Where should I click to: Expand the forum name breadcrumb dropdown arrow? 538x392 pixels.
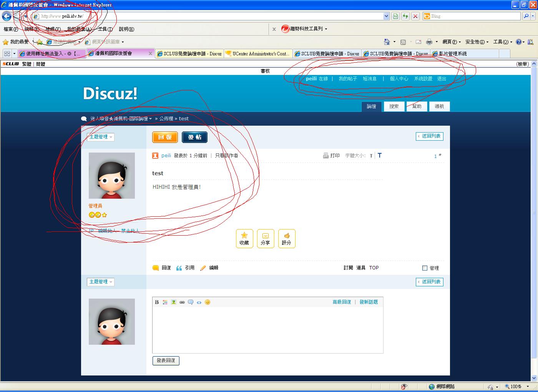(x=151, y=119)
